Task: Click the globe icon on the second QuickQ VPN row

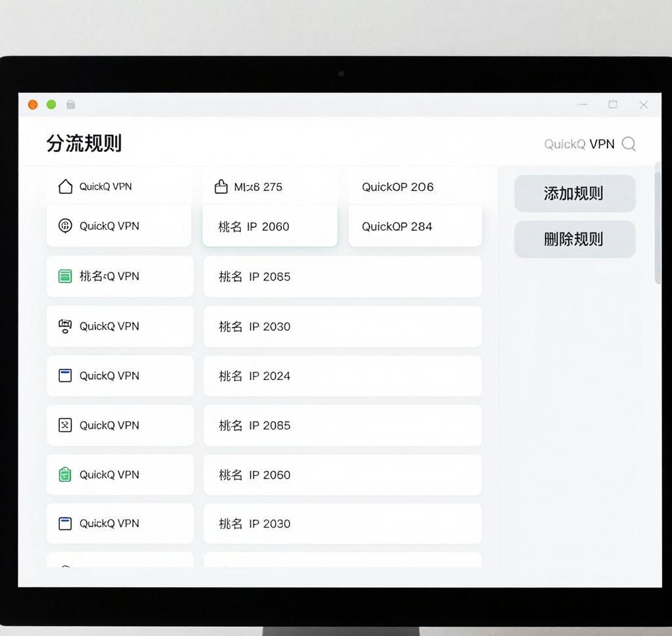Action: (x=65, y=226)
